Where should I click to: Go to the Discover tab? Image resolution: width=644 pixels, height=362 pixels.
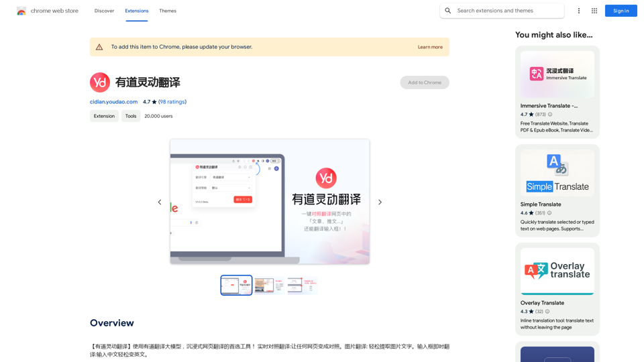tap(105, 11)
